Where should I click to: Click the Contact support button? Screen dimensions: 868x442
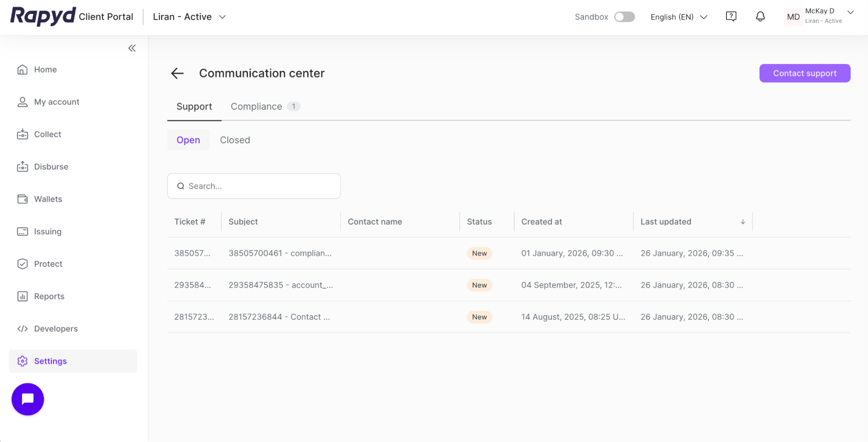click(804, 73)
